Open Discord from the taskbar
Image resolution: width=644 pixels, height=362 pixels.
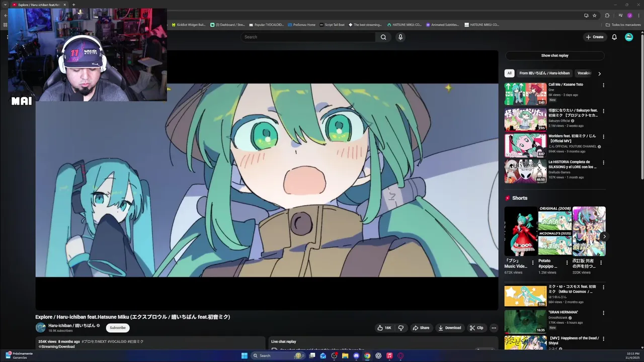pos(356,355)
